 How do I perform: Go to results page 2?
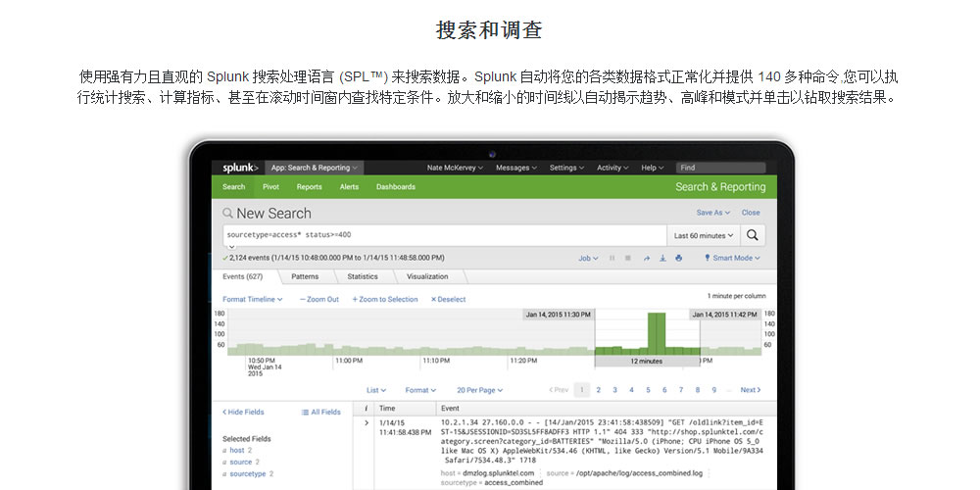point(598,390)
